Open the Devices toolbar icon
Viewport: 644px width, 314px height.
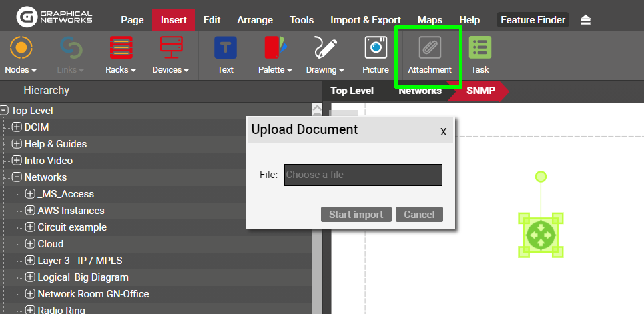point(170,49)
